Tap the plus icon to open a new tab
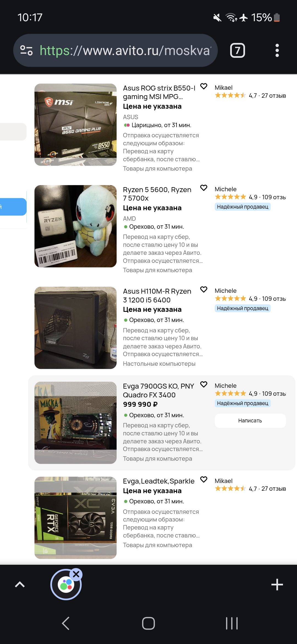This screenshot has height=644, width=297. click(x=277, y=585)
